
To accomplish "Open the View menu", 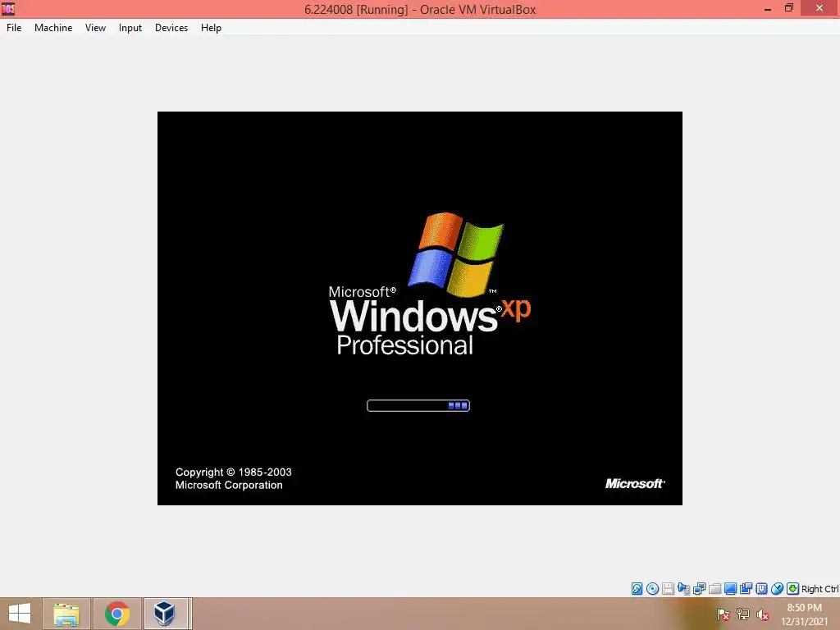I will point(95,28).
